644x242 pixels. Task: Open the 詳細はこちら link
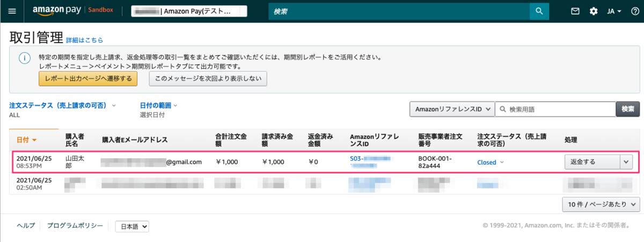click(x=84, y=40)
